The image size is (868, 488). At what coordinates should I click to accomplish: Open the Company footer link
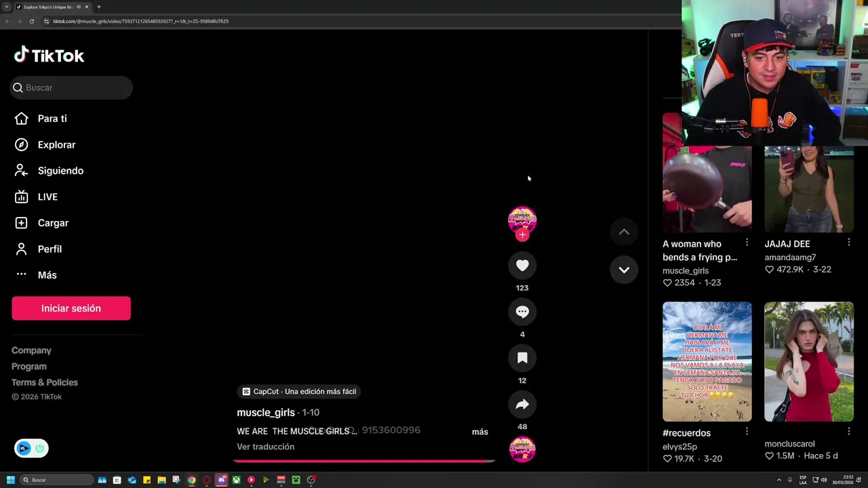pos(31,350)
